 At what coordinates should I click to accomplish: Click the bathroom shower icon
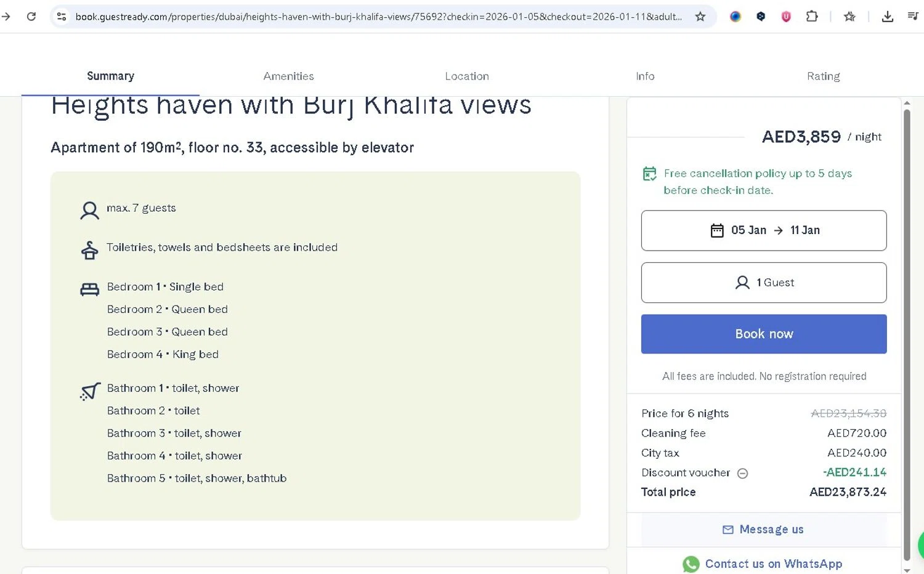pos(90,391)
